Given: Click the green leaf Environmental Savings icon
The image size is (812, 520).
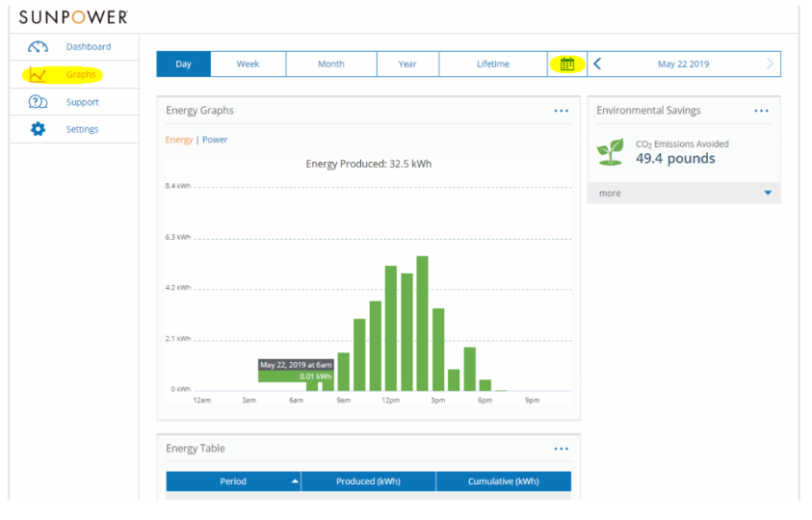Looking at the screenshot, I should [610, 152].
